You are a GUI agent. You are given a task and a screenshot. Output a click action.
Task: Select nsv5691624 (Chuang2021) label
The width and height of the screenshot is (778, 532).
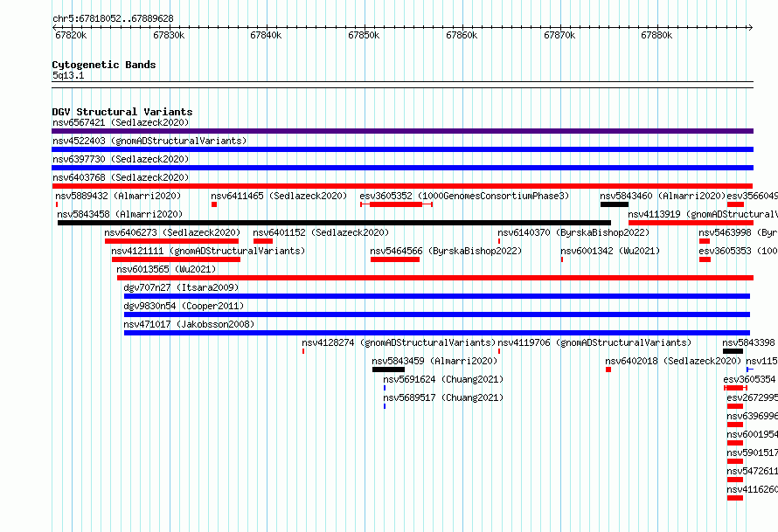(x=443, y=379)
